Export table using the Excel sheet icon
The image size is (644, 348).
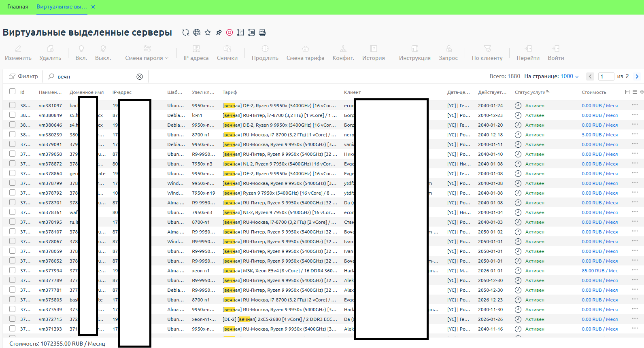point(251,32)
